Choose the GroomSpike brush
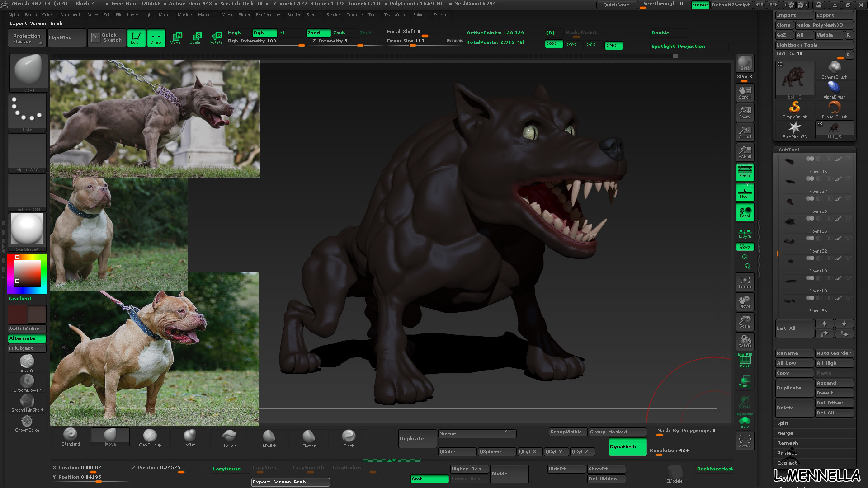 click(x=27, y=423)
